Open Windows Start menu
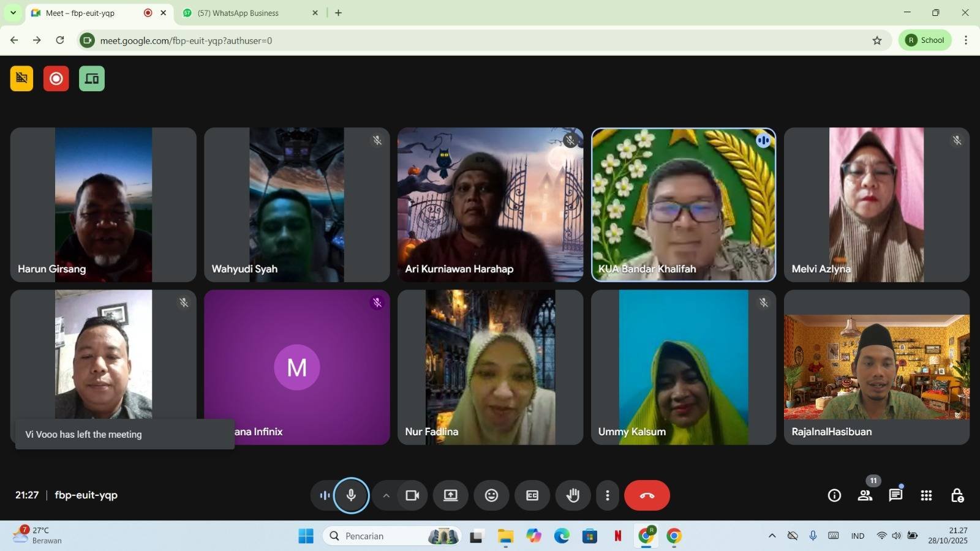 (x=306, y=536)
